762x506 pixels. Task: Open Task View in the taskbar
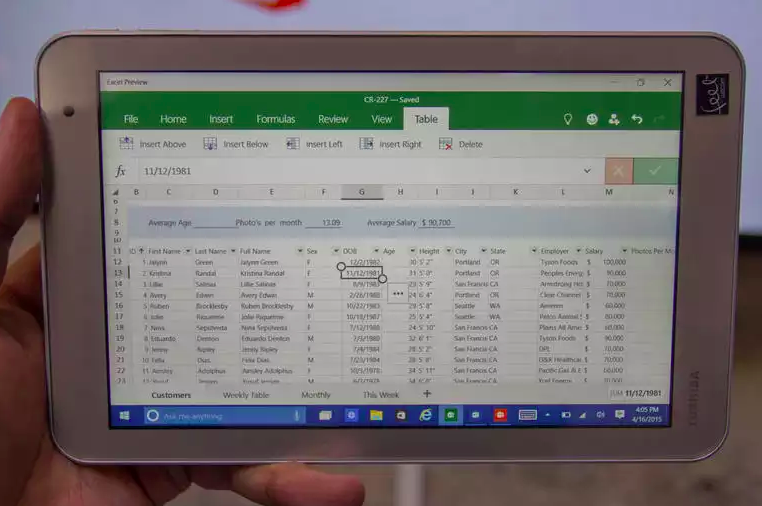(x=325, y=416)
